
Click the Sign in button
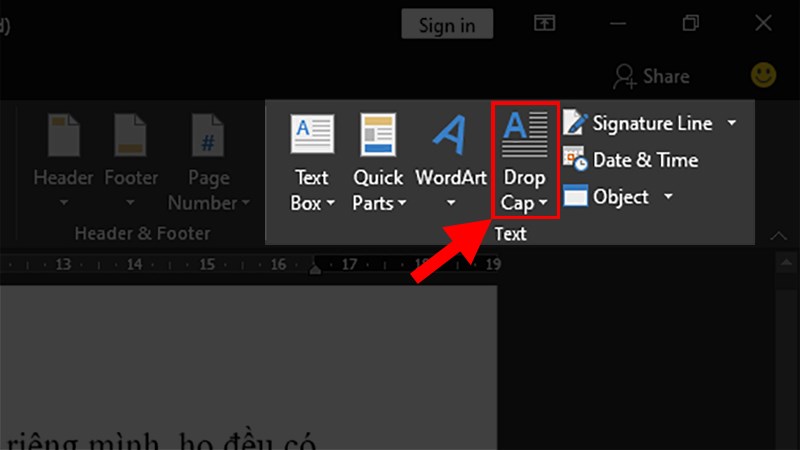[446, 24]
